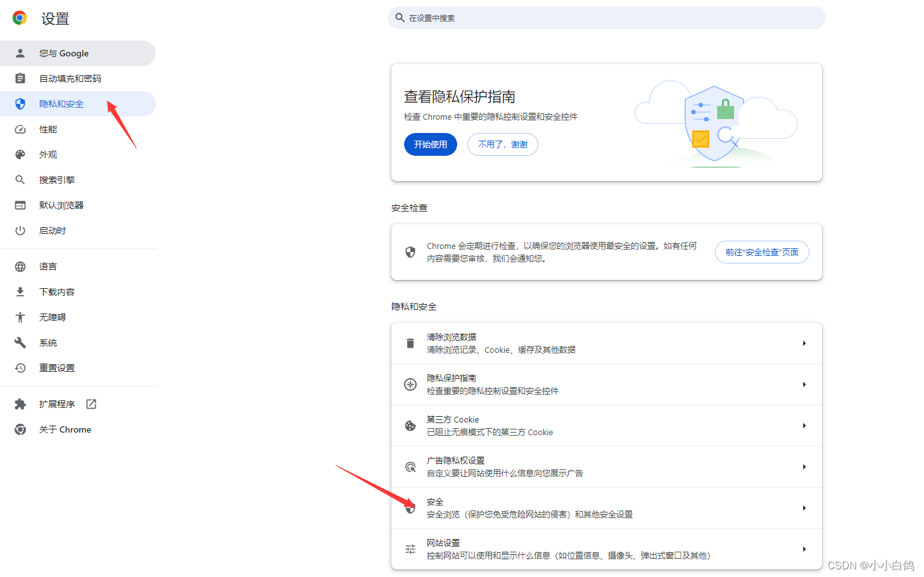Click the magnifier icon for 搜索引擎
This screenshot has height=577, width=924.
coord(20,180)
